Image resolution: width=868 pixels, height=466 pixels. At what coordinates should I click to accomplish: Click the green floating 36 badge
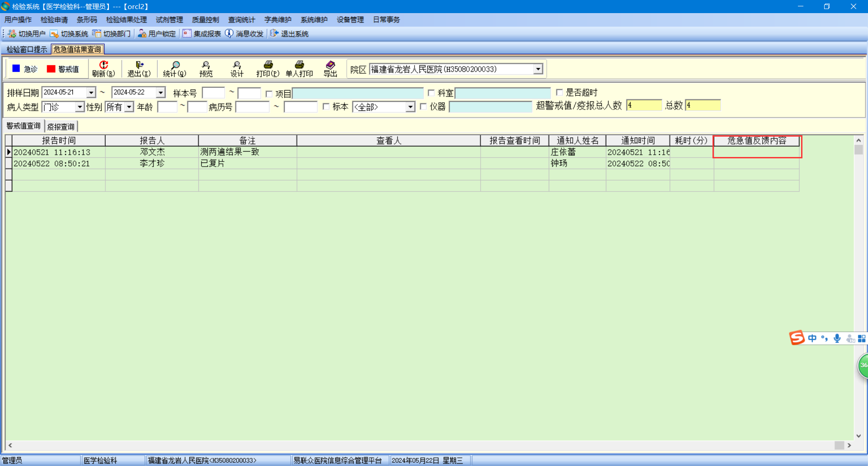pyautogui.click(x=863, y=365)
